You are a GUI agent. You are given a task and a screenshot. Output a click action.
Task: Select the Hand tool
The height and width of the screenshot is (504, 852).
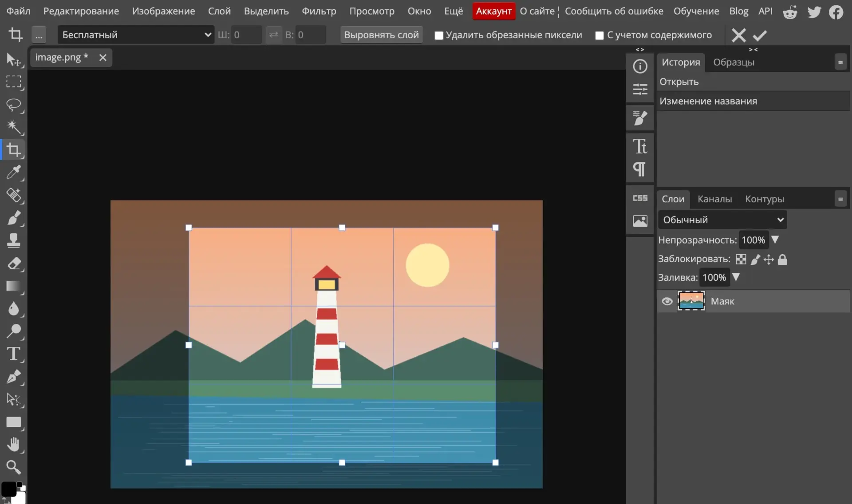click(x=14, y=445)
